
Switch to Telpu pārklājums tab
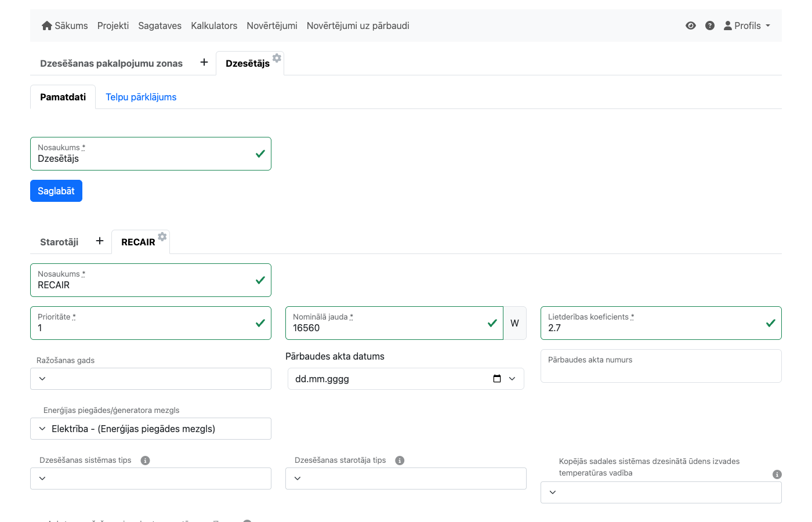coord(141,97)
